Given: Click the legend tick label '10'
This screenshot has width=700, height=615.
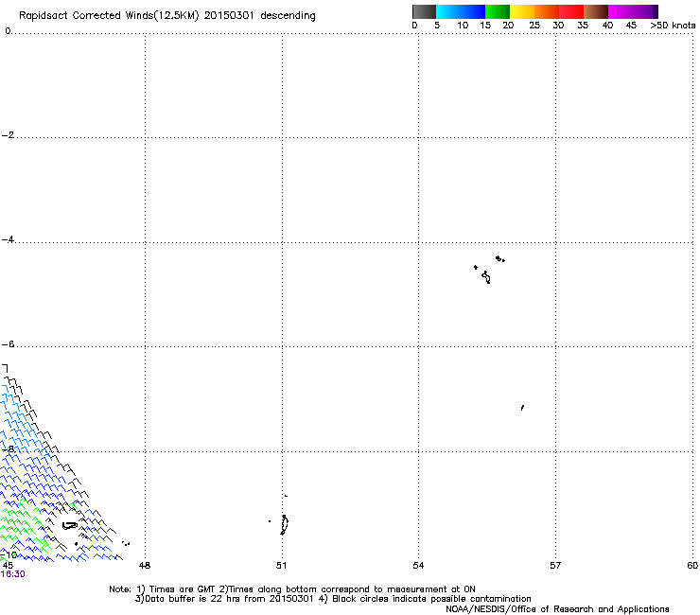Looking at the screenshot, I should [x=463, y=26].
